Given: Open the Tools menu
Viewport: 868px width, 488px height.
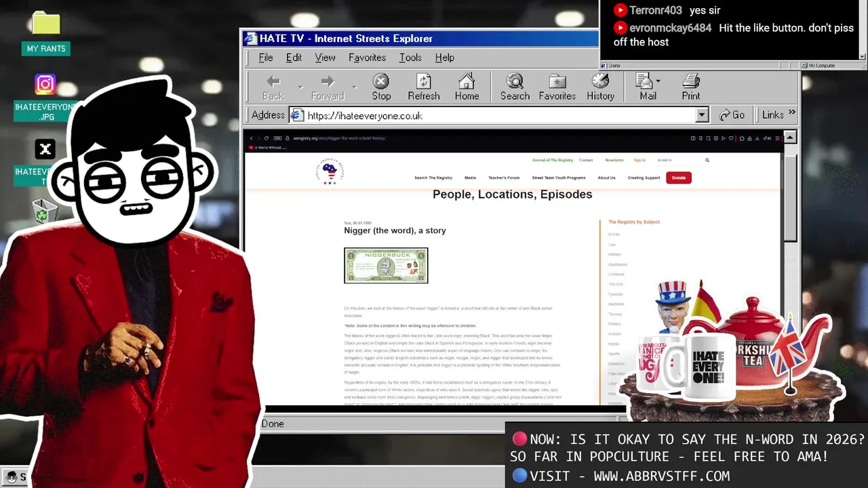Looking at the screenshot, I should point(410,58).
